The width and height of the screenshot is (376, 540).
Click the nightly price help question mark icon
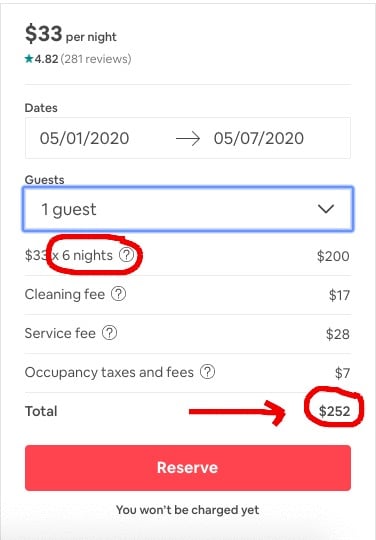click(x=126, y=255)
